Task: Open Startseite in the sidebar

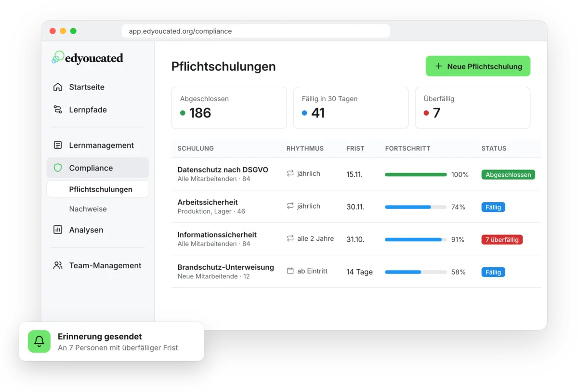Action: tap(98, 87)
